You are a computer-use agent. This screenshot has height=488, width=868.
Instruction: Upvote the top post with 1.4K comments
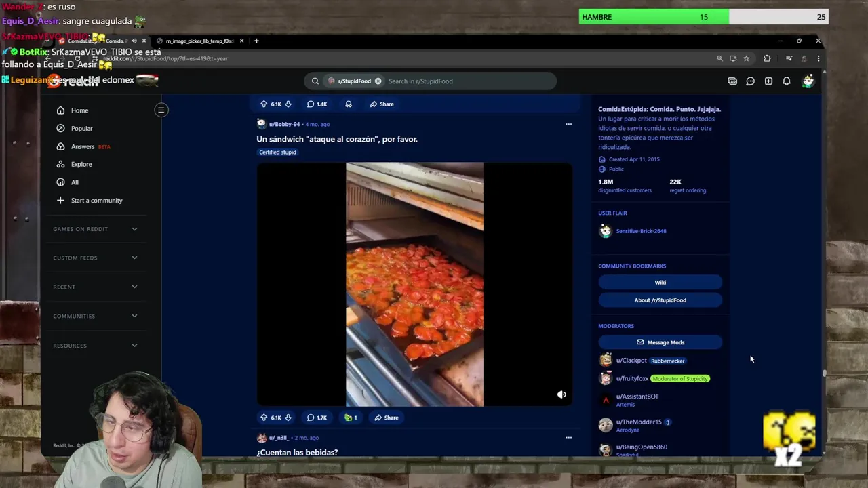pyautogui.click(x=264, y=104)
